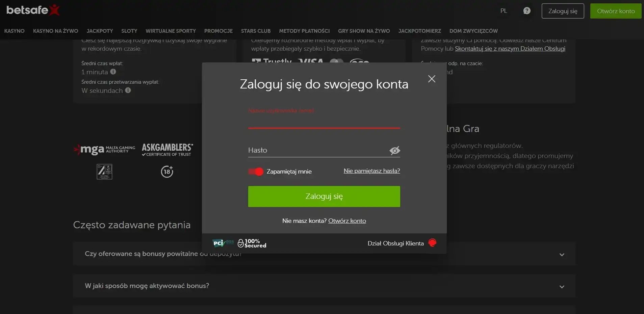Click the Często zadawane pytania heading
The image size is (644, 314).
click(x=132, y=225)
